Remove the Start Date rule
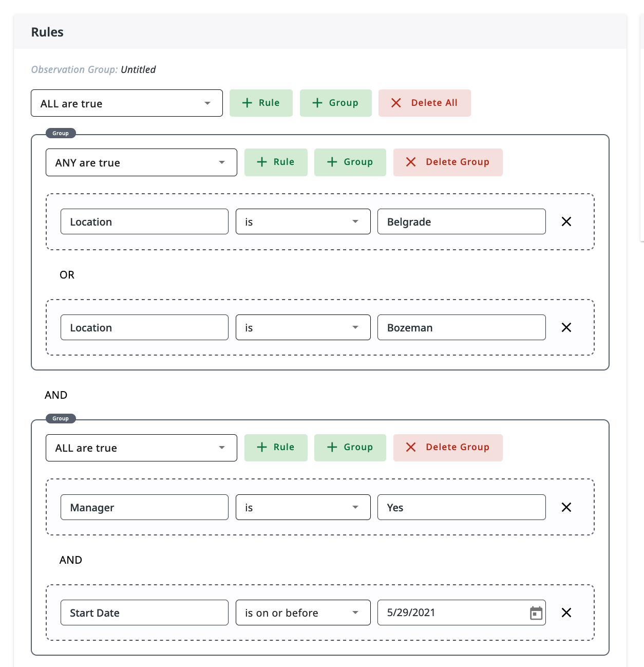This screenshot has height=667, width=644. [x=566, y=613]
